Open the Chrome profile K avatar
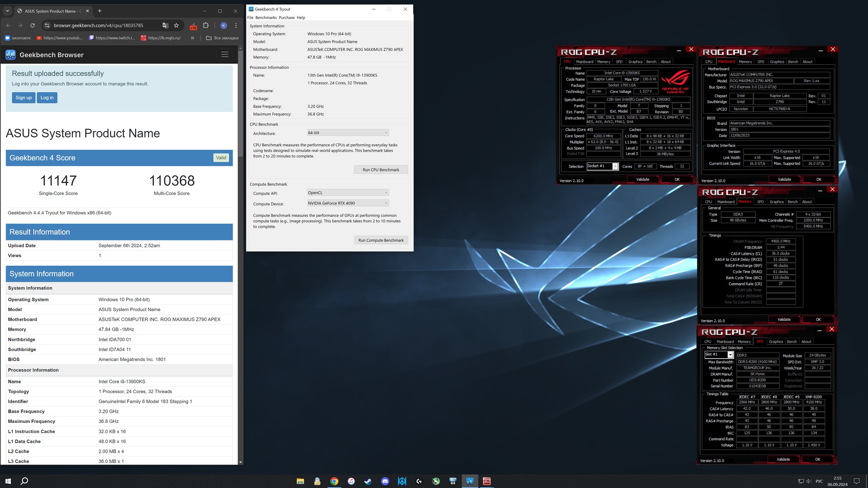This screenshot has height=488, width=868. click(x=224, y=25)
